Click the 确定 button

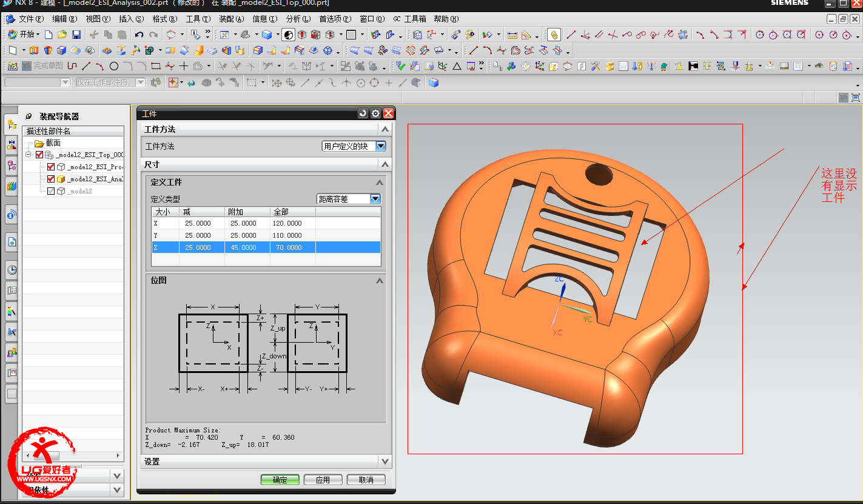[x=280, y=480]
